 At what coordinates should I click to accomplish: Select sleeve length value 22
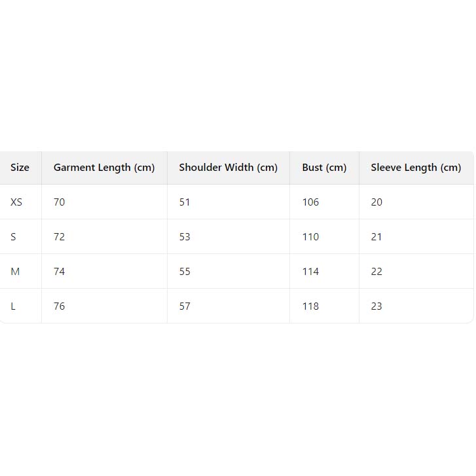coord(376,272)
